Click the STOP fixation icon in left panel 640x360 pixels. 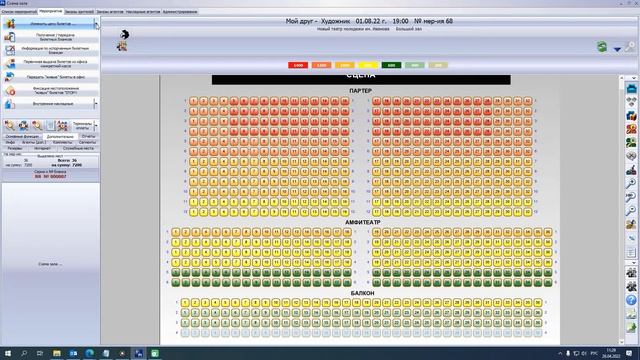(10, 90)
